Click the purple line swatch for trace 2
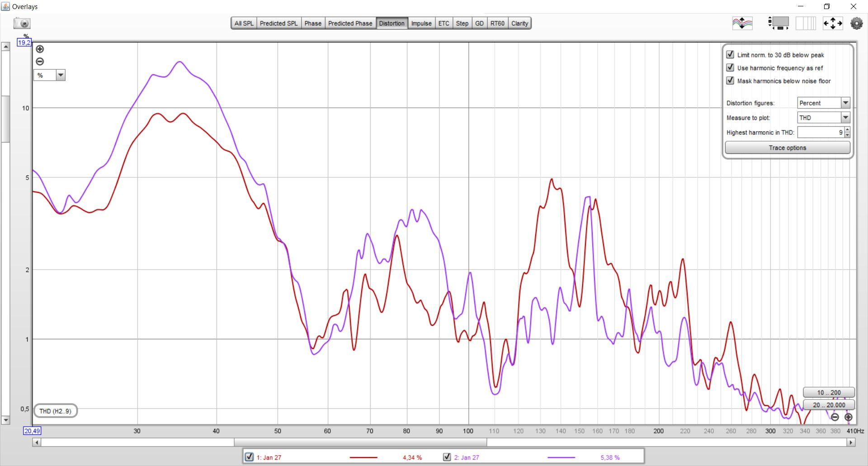Viewport: 868px width, 466px height. click(561, 457)
